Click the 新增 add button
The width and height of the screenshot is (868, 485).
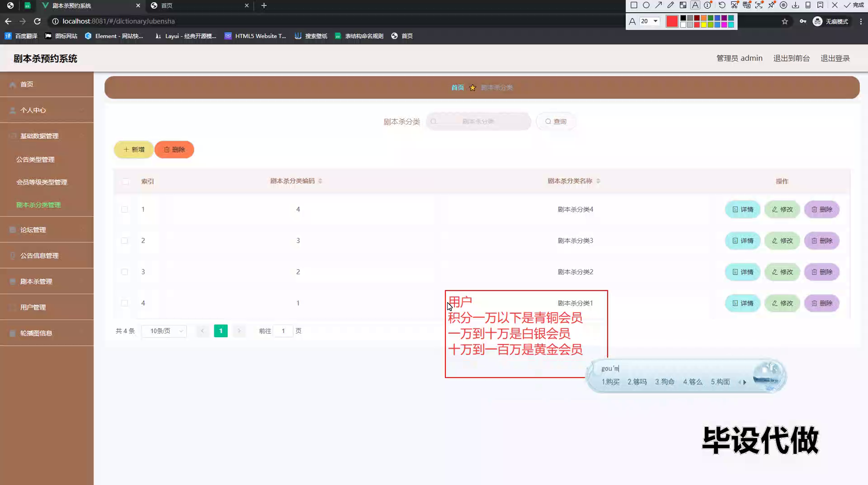134,149
